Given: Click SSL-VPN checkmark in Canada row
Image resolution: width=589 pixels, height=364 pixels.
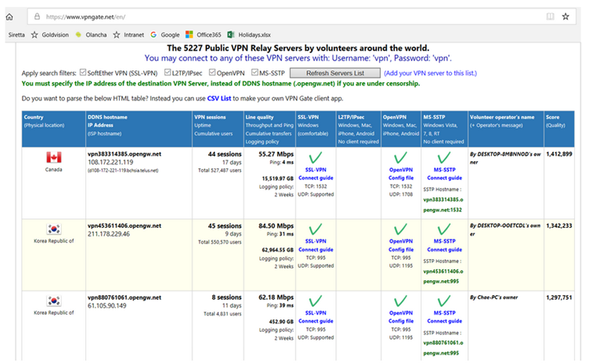Looking at the screenshot, I should 315,158.
